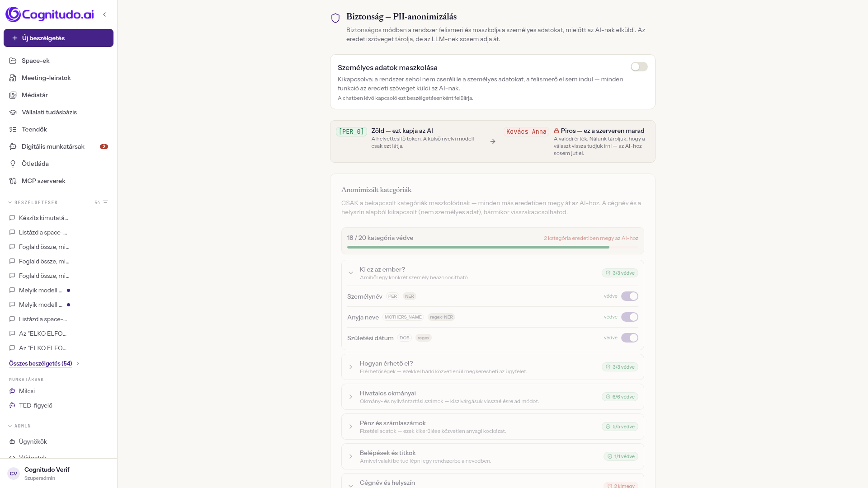Viewport: 868px width, 488px height.
Task: Click the Médiatár image icon
Action: [13, 95]
